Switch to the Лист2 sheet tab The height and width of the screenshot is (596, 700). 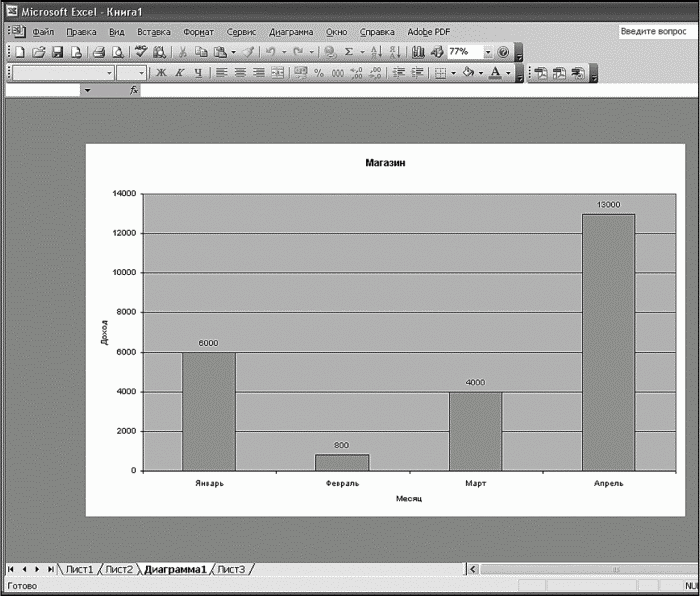click(x=119, y=569)
